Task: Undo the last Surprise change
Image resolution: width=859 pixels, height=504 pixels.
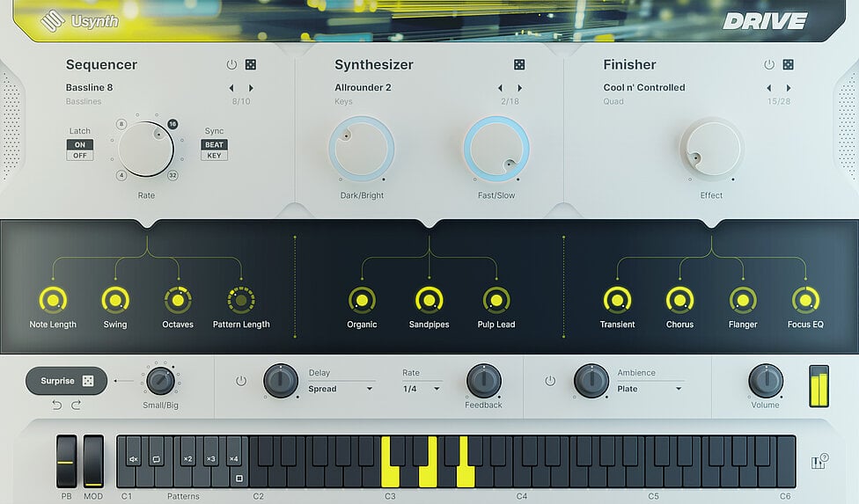Action: [x=57, y=405]
